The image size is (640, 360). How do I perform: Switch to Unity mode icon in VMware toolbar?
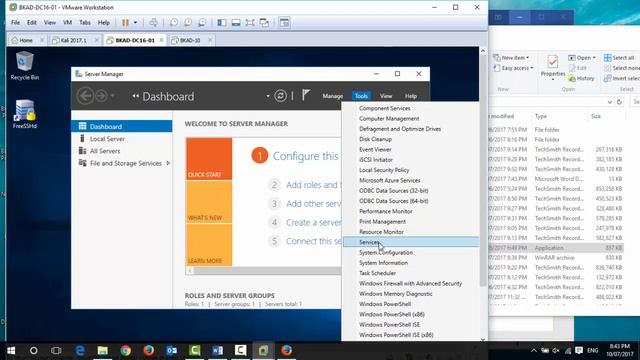[x=264, y=22]
